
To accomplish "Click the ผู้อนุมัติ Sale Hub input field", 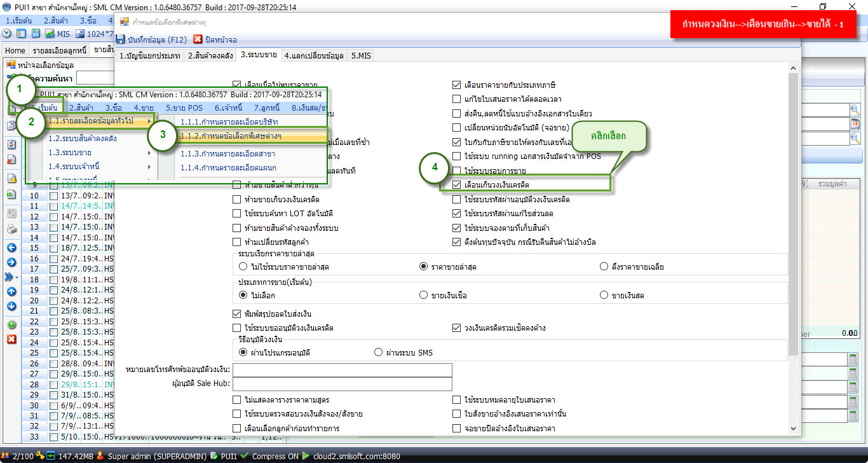I will coord(342,384).
